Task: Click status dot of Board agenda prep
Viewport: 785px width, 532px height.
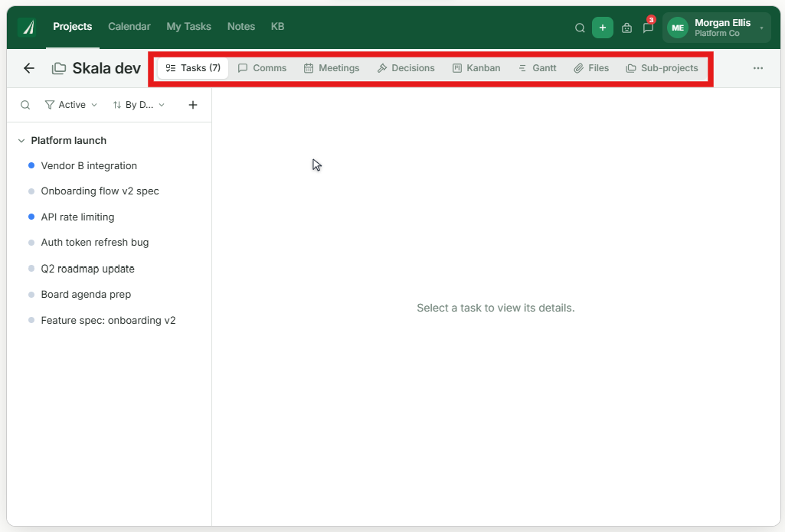Action: click(31, 295)
